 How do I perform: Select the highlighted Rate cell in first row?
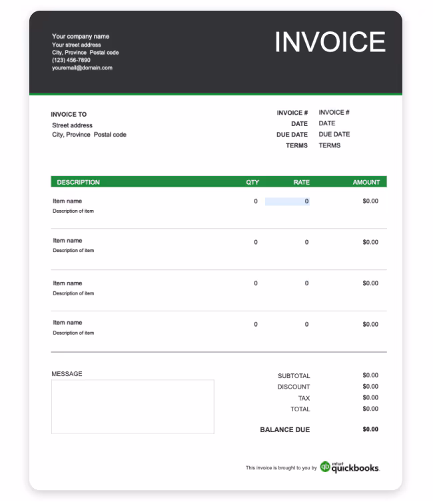(287, 201)
